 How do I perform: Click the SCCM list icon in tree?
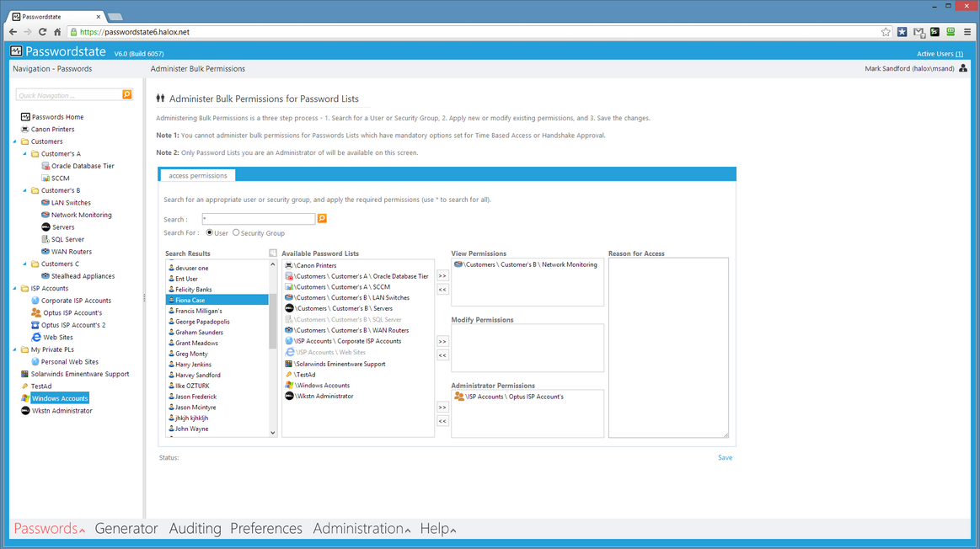coord(45,178)
